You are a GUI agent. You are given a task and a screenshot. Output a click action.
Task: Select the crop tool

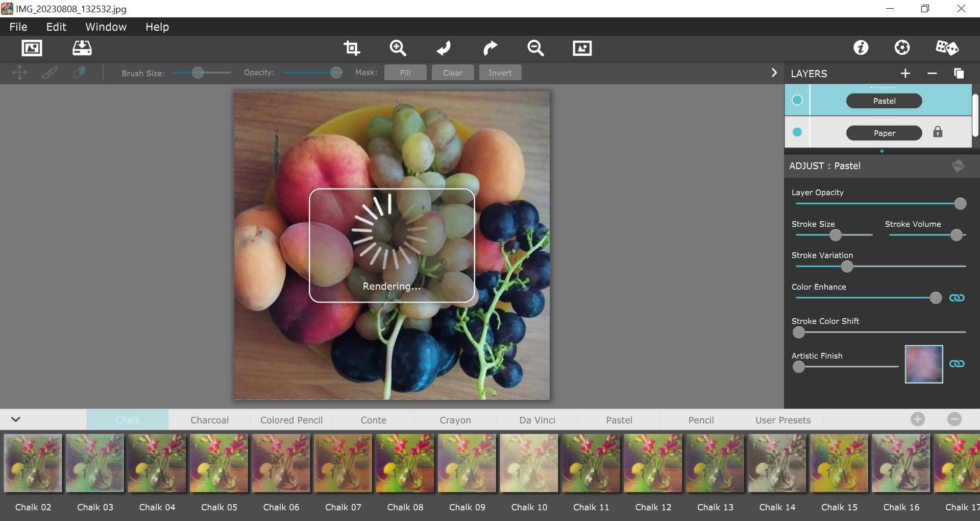352,48
